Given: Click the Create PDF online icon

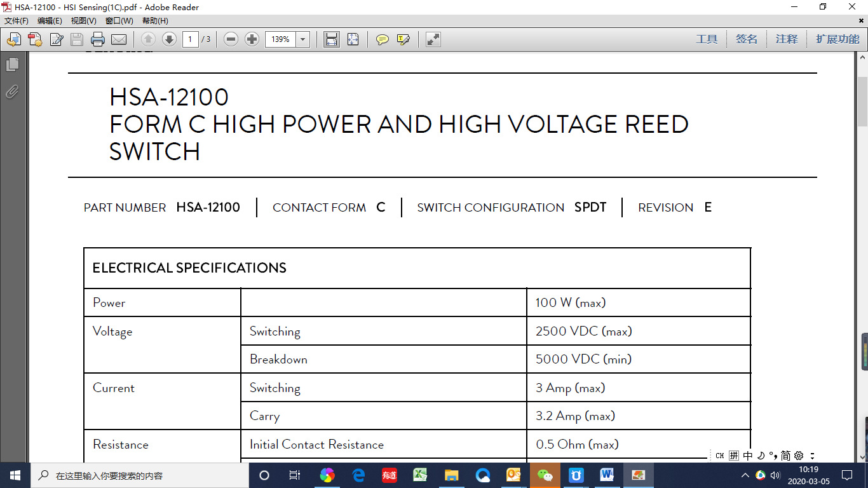Looking at the screenshot, I should coord(35,39).
